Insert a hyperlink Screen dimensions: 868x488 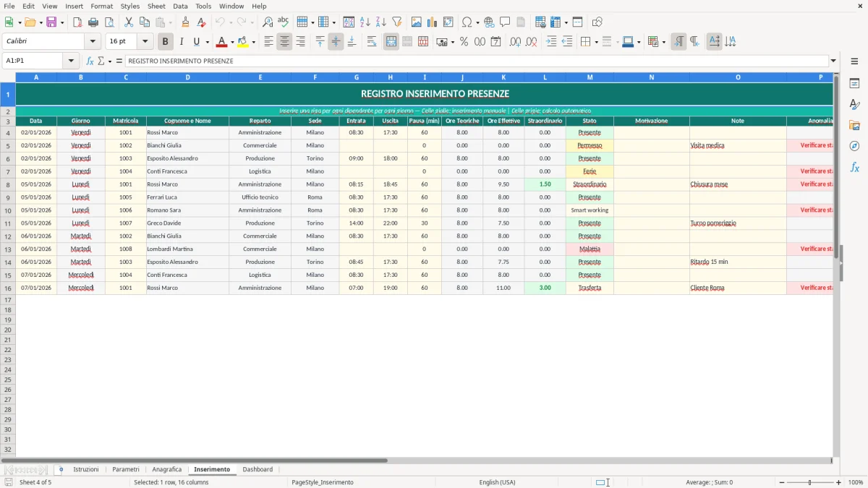pyautogui.click(x=489, y=22)
